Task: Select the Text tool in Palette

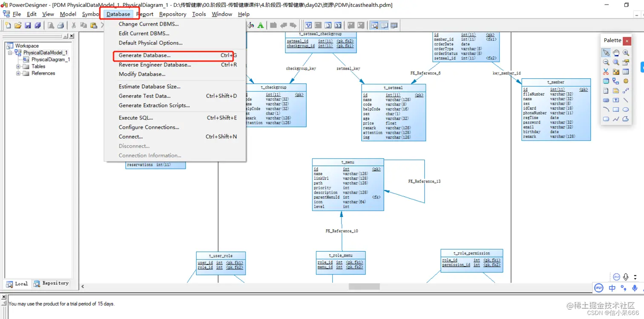Action: (616, 100)
